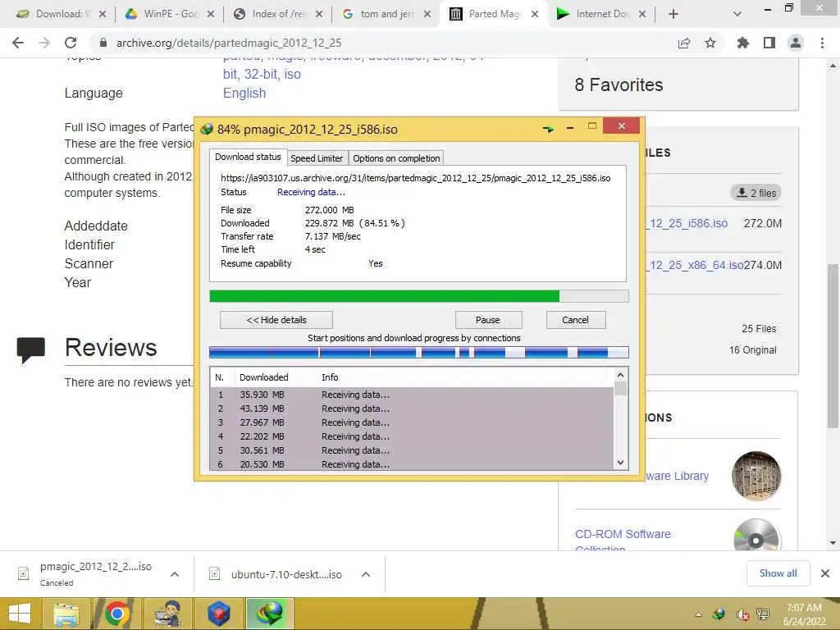The width and height of the screenshot is (840, 630).
Task: Switch to the Index of /rel tab
Action: click(x=278, y=14)
